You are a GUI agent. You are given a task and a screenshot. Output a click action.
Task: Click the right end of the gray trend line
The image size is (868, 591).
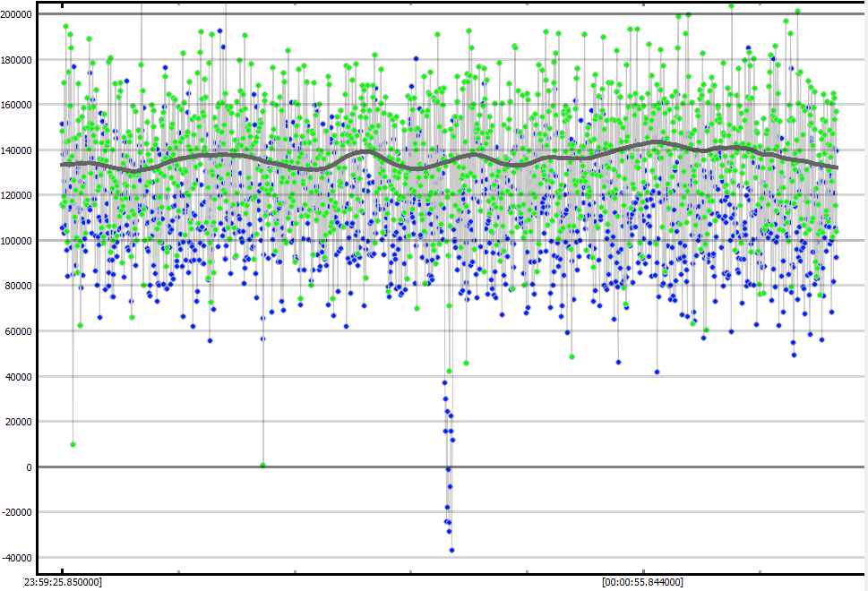835,167
